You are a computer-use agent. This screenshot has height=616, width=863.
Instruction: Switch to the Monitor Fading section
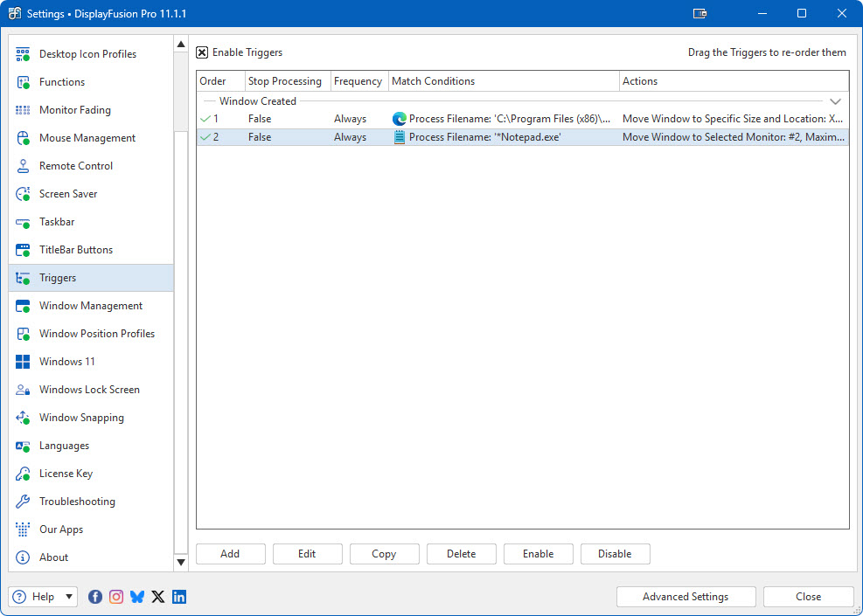tap(75, 110)
